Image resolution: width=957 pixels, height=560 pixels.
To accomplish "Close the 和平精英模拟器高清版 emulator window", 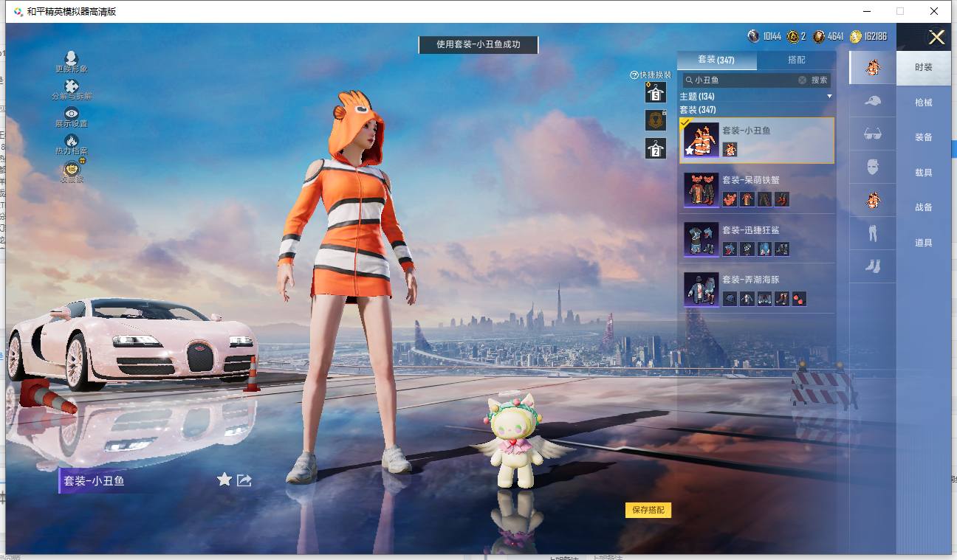I will tap(934, 11).
